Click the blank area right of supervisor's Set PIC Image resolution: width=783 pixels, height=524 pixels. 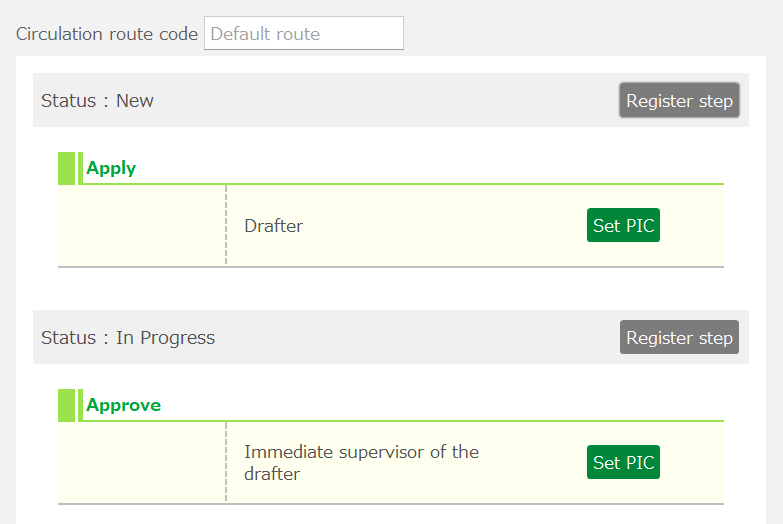[x=692, y=463]
